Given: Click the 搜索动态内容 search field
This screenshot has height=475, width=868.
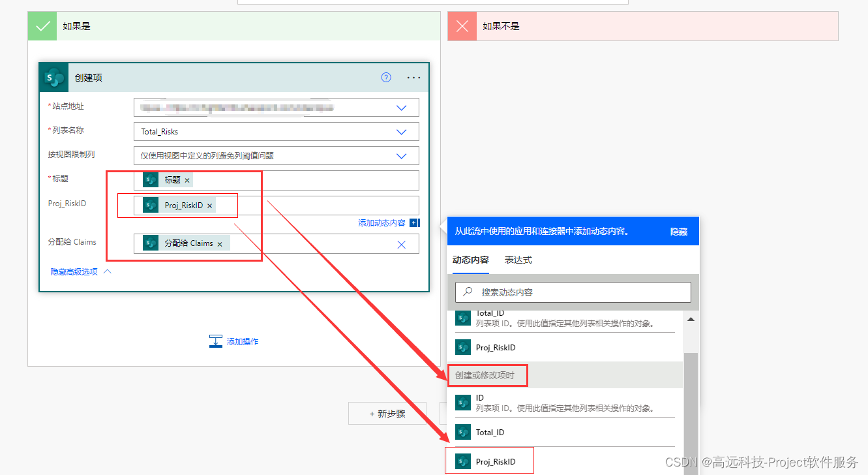Looking at the screenshot, I should 572,292.
